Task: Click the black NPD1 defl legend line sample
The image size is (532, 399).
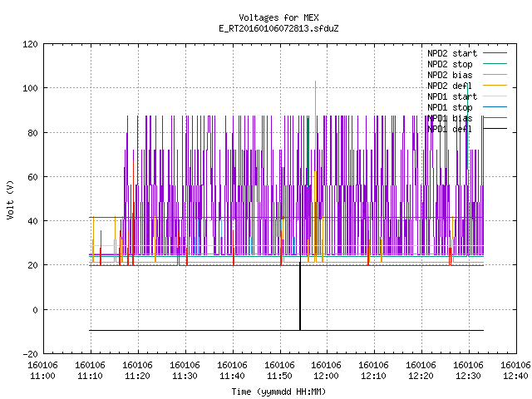Action: click(x=495, y=129)
